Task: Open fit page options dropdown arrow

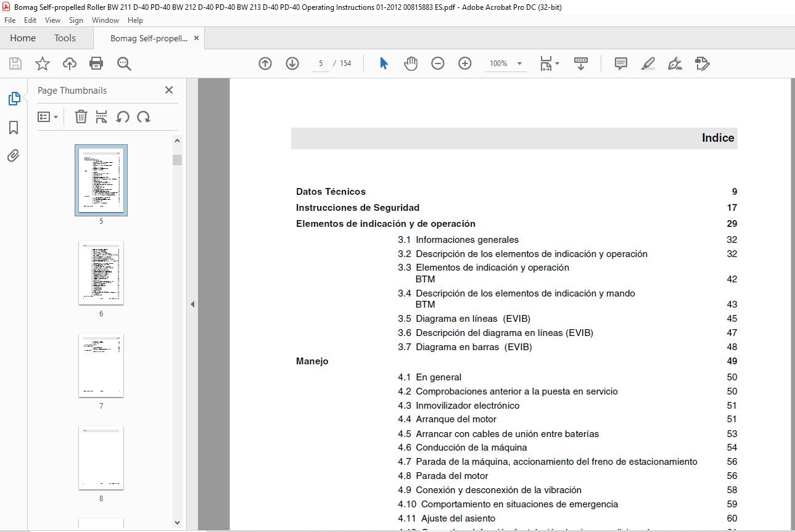Action: pyautogui.click(x=558, y=63)
